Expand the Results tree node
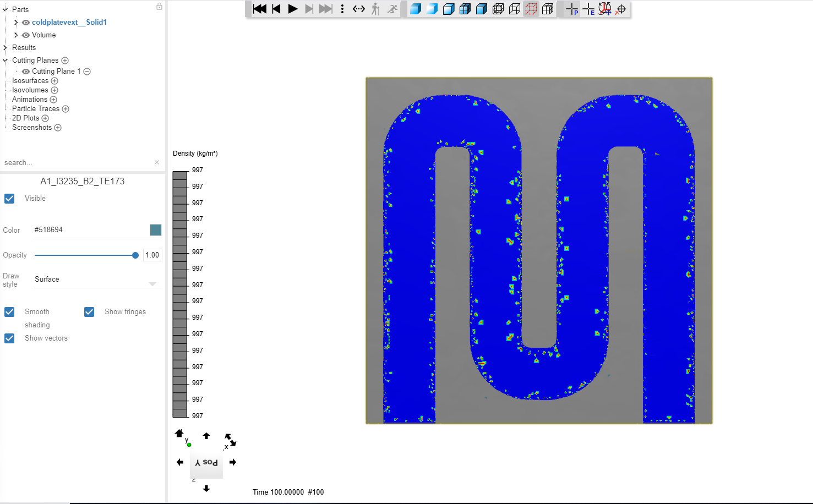The image size is (813, 504). click(x=6, y=48)
